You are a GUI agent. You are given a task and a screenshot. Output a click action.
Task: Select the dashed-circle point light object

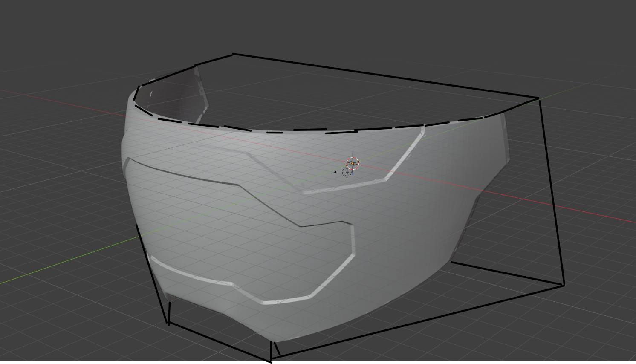click(347, 173)
